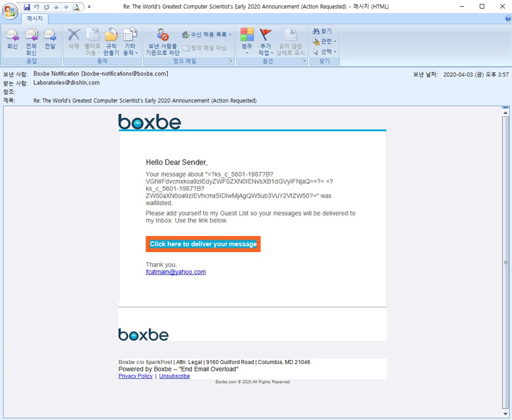Image resolution: width=512 pixels, height=420 pixels.
Task: Save using the quick access disk icon
Action: (27, 7)
